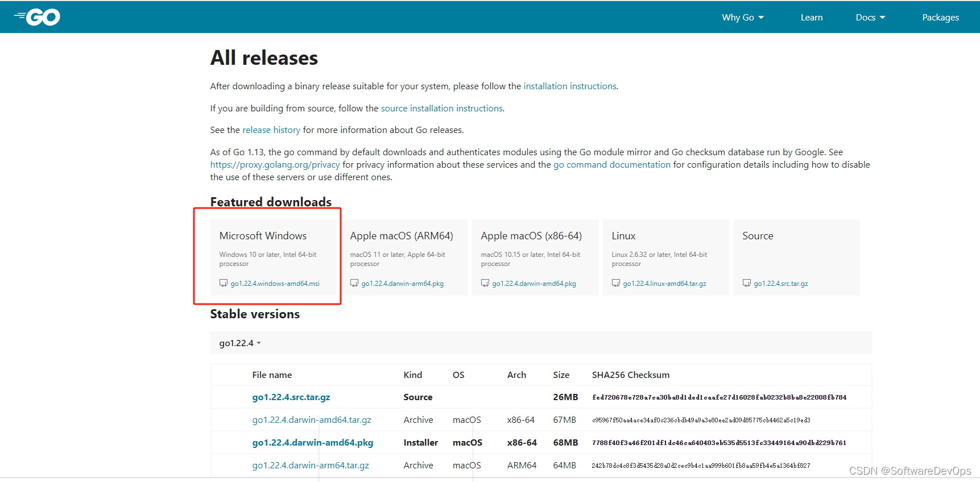
Task: Go to the Learn page
Action: [x=812, y=18]
